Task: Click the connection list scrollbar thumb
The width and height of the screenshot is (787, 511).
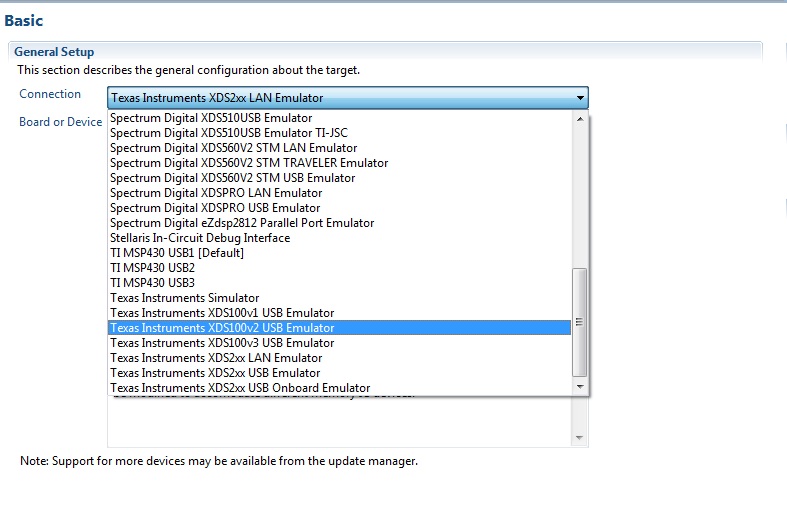Action: tap(579, 322)
